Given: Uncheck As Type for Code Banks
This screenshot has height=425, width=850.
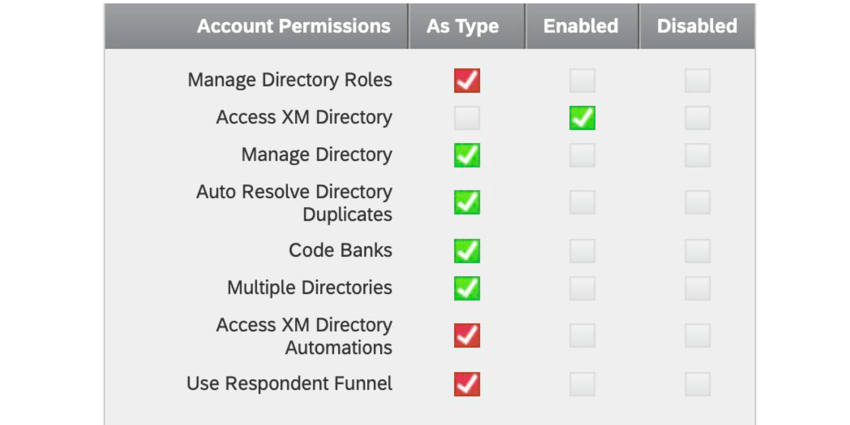Looking at the screenshot, I should (467, 250).
